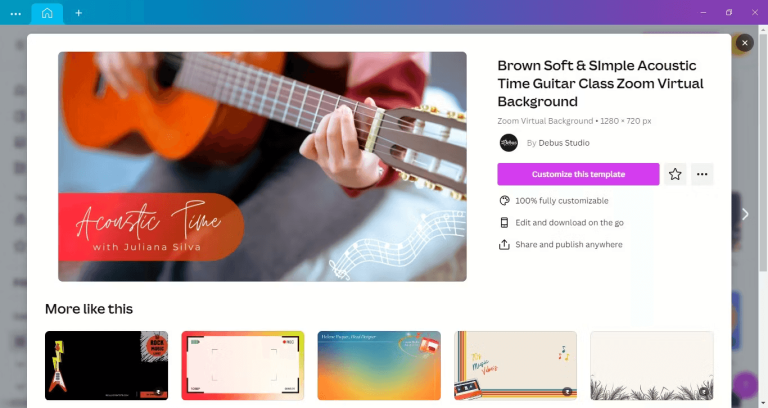Viewport: 768px width, 408px height.
Task: Click the palette icon next to fully customizable
Action: pyautogui.click(x=504, y=201)
